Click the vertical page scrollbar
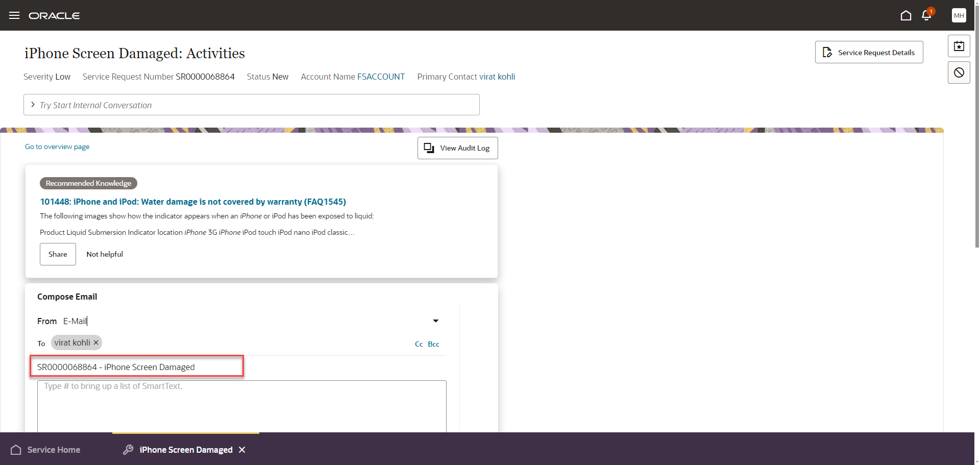The width and height of the screenshot is (980, 465). pos(977,128)
